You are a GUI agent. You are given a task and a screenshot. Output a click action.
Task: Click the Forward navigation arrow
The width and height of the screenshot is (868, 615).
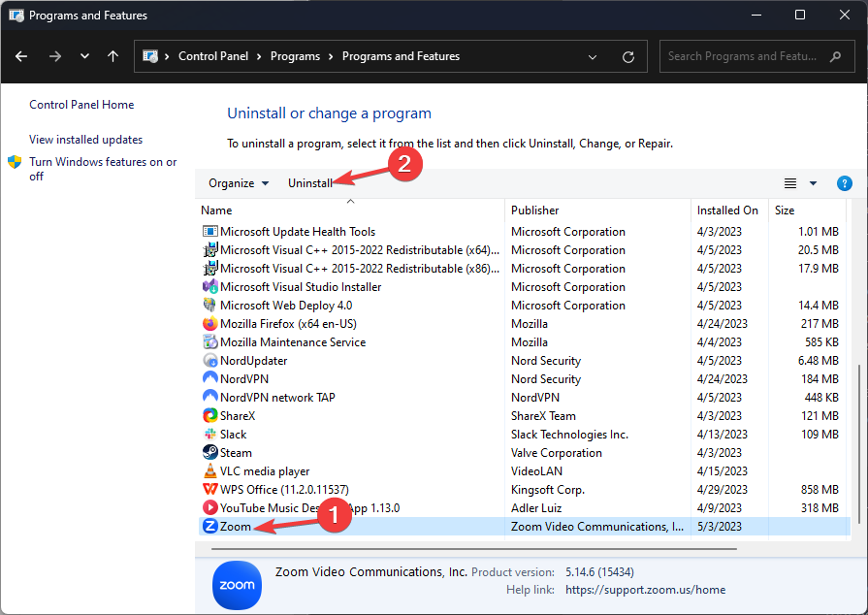[55, 56]
